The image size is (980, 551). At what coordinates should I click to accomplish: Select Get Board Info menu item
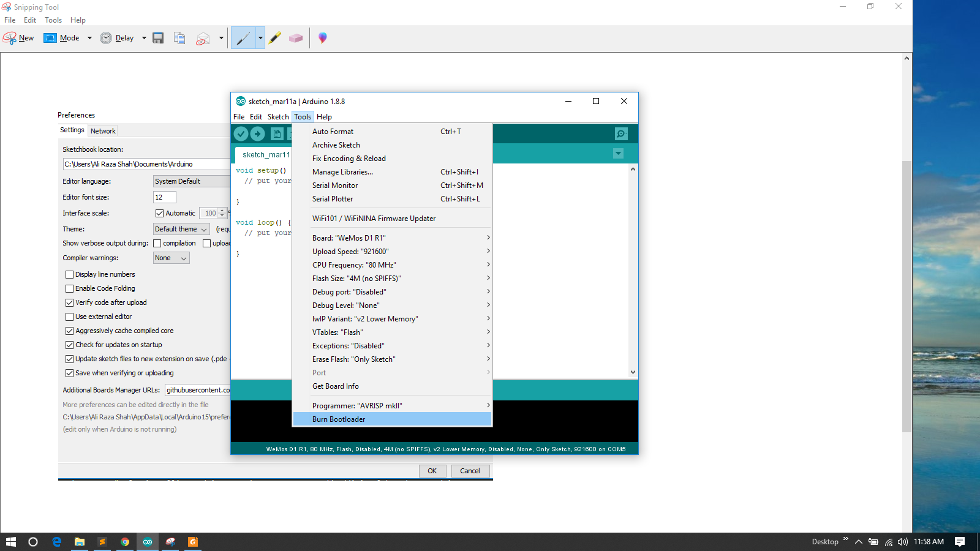[393, 386]
